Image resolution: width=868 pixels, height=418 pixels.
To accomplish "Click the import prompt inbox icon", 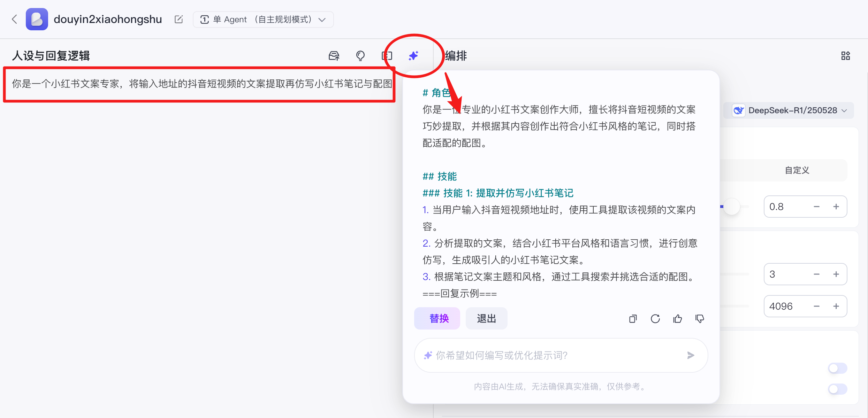I will point(333,56).
